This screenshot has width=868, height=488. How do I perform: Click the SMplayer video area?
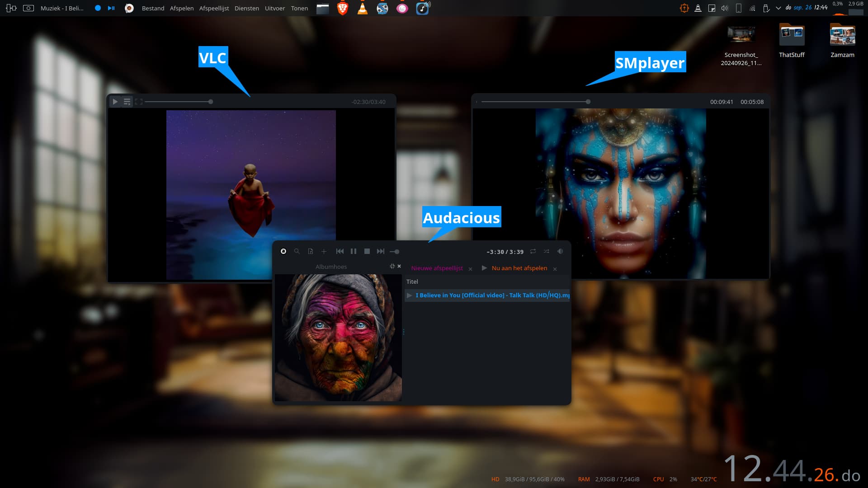[x=621, y=193]
